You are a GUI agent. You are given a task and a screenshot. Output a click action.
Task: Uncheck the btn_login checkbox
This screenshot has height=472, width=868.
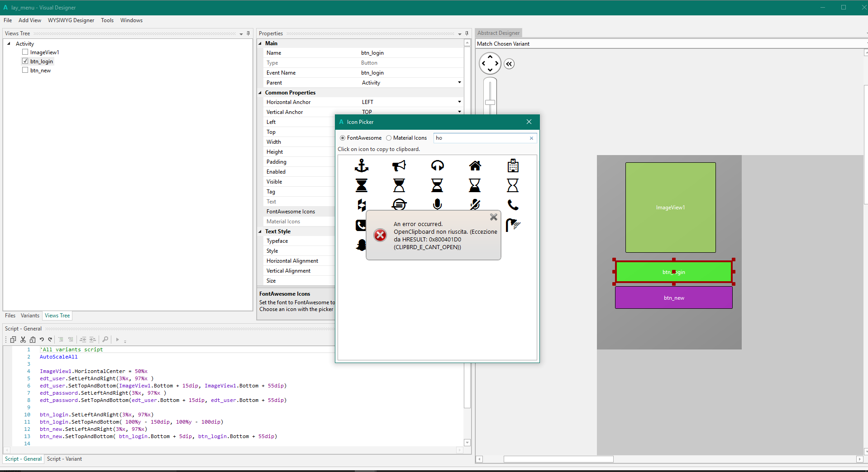25,61
